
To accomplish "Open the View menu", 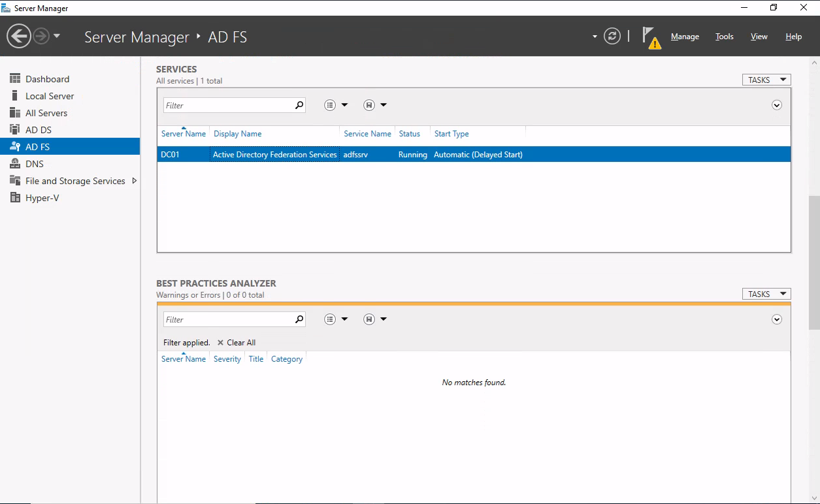I will point(759,37).
